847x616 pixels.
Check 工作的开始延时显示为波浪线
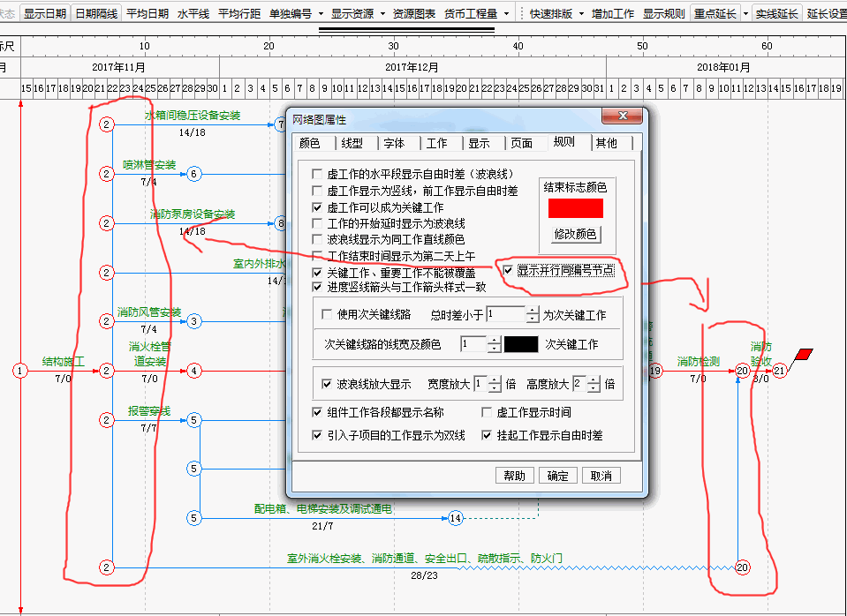click(317, 223)
